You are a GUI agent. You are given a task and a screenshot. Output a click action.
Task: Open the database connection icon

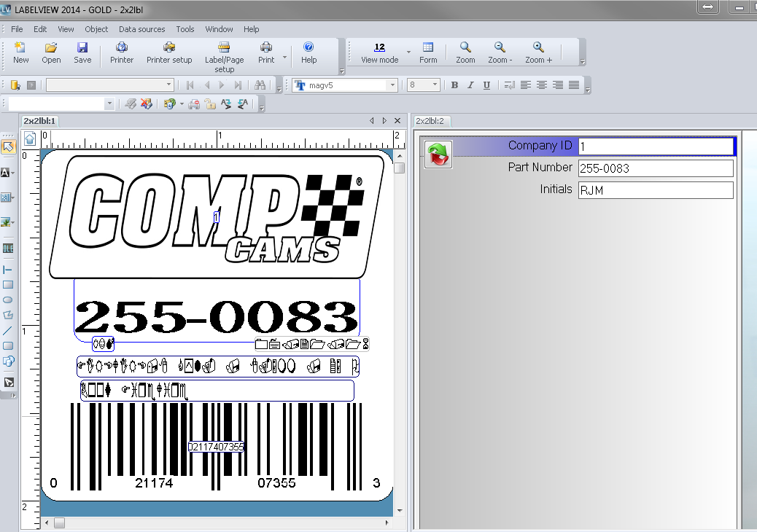15,85
